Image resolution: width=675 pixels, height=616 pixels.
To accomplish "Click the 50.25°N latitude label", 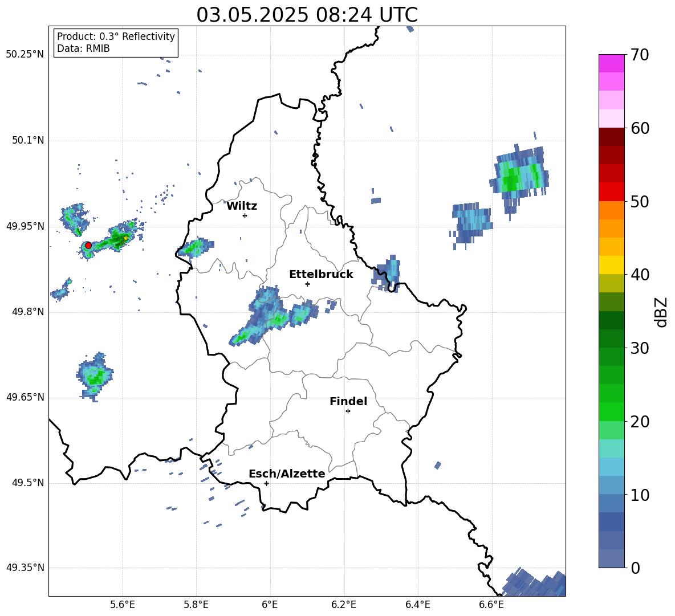I will pos(25,55).
